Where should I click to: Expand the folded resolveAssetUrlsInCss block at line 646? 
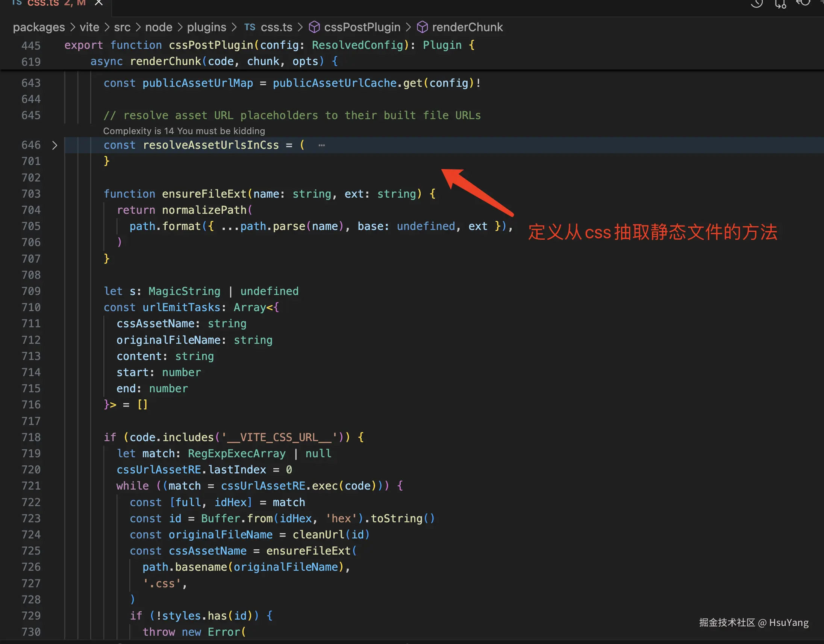click(55, 145)
